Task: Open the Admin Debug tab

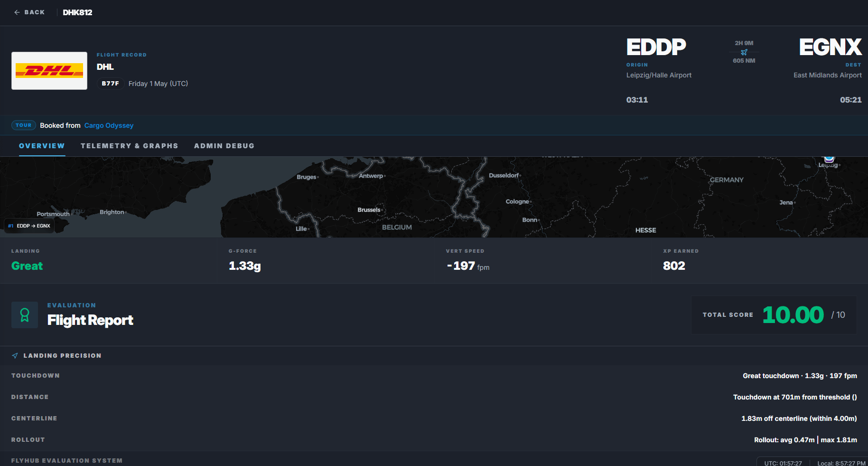Action: point(224,146)
